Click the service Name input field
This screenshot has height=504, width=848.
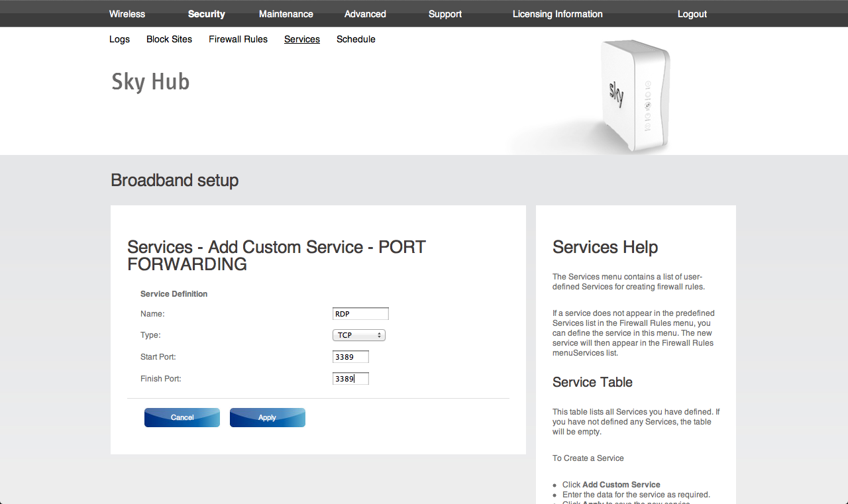pos(360,314)
